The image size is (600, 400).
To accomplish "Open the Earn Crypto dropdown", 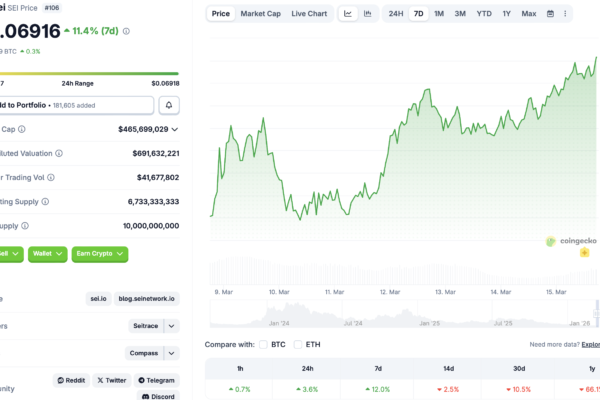I will [x=100, y=254].
